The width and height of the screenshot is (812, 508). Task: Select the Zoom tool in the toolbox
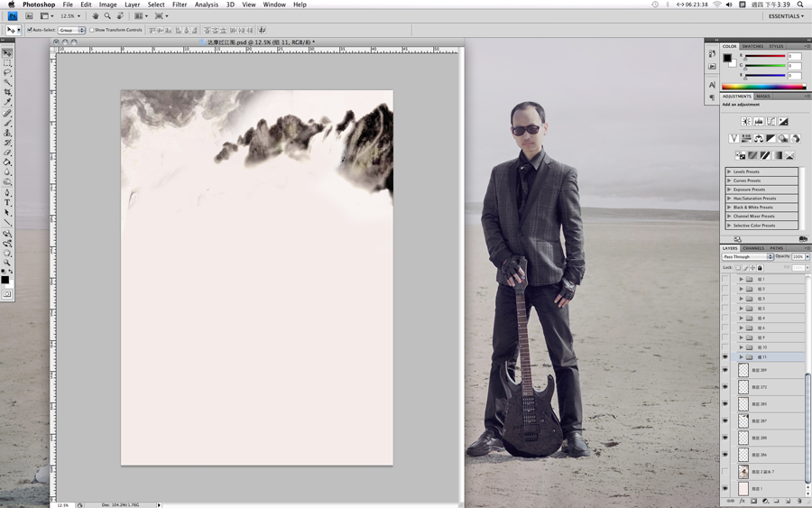7,263
